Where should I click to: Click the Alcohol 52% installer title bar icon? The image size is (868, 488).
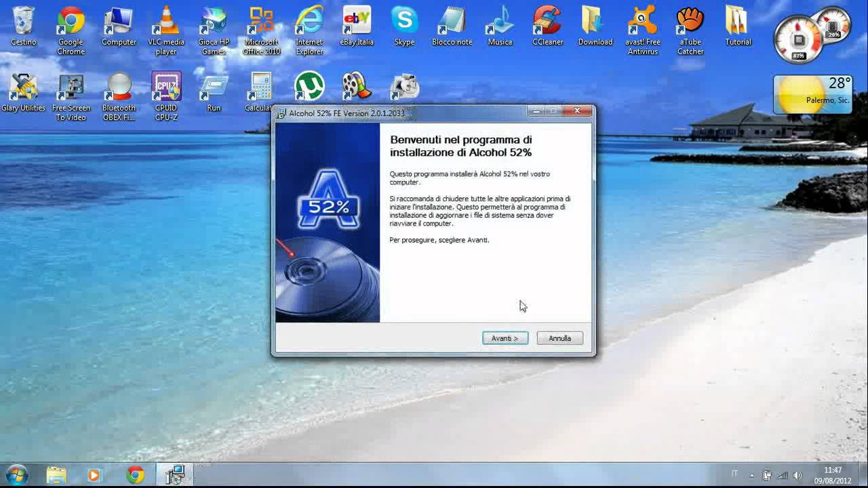pos(282,113)
